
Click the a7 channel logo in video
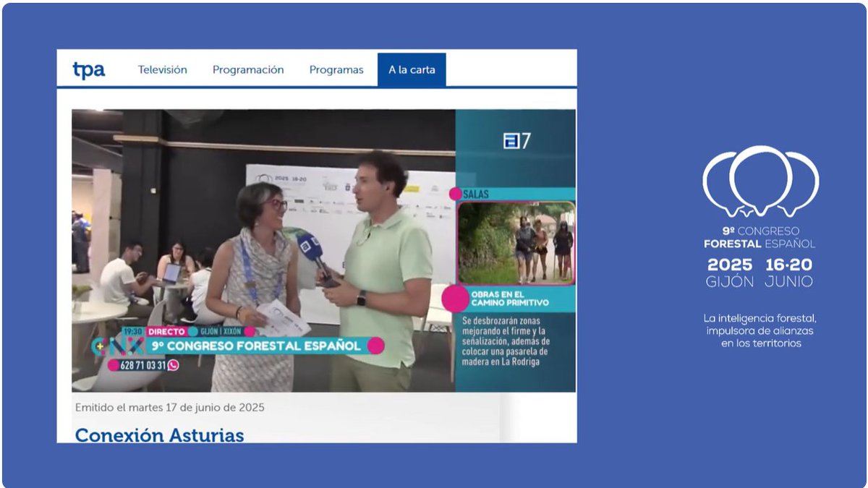click(x=517, y=141)
